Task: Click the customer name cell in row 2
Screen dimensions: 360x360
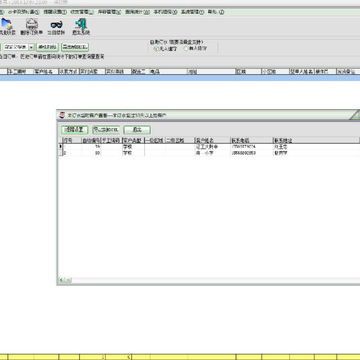Action: [x=212, y=153]
